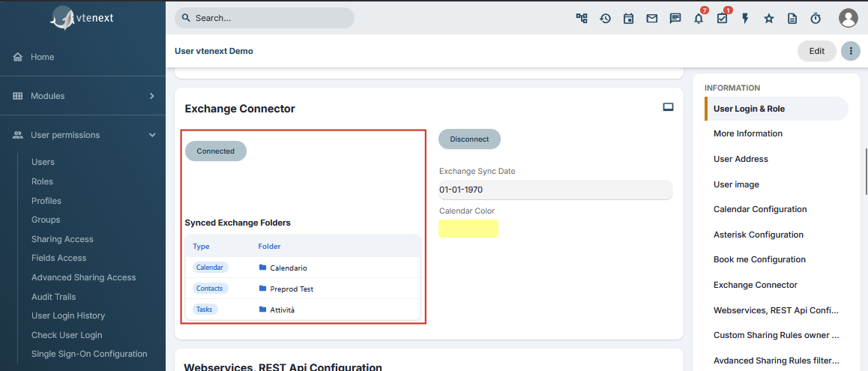Click the three-dot more options button
This screenshot has height=371, width=868.
(x=850, y=51)
